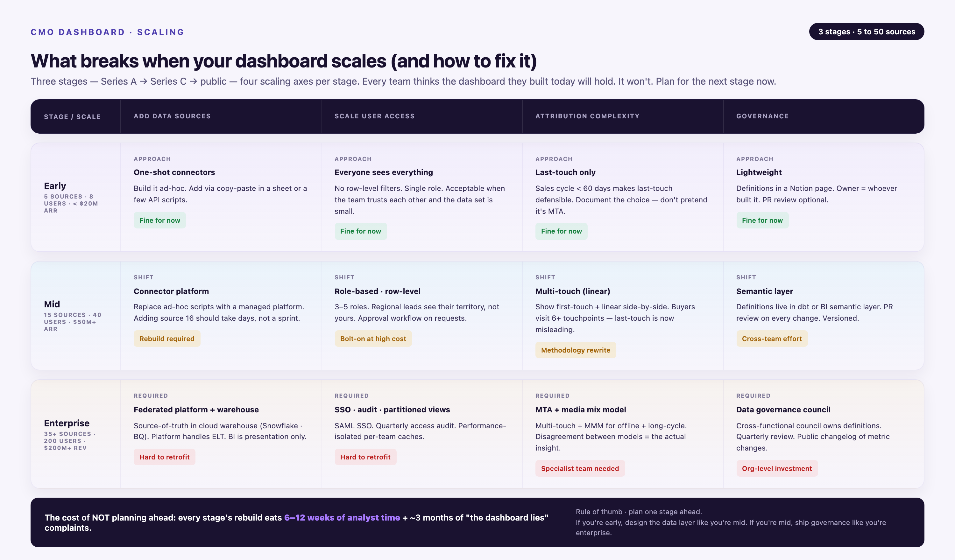Click the 'Methodology rewrite' tag
Image resolution: width=955 pixels, height=560 pixels.
tap(575, 350)
